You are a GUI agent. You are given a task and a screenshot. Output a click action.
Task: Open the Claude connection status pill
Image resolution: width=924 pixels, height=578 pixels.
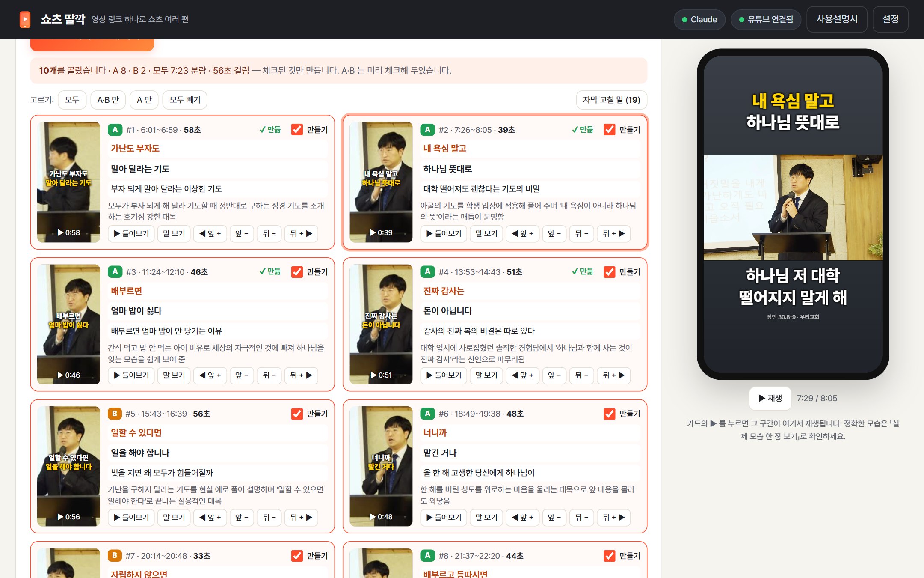pyautogui.click(x=699, y=19)
